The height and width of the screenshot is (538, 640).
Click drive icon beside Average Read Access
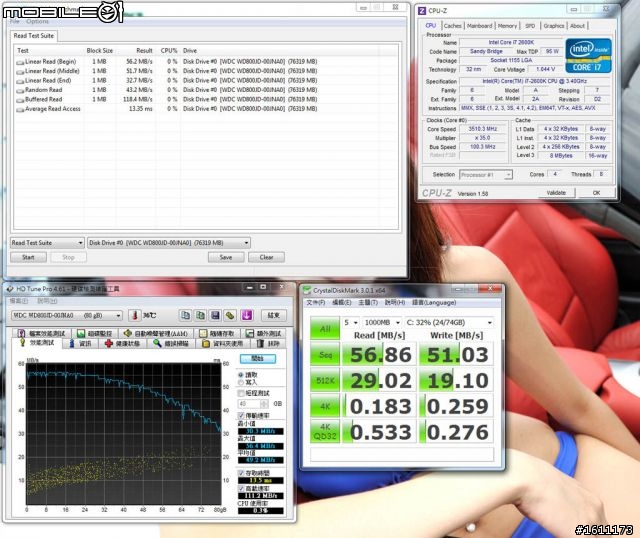pyautogui.click(x=20, y=109)
